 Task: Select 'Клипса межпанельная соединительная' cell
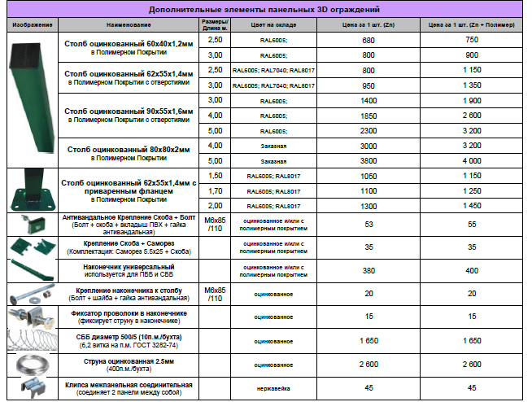click(129, 388)
